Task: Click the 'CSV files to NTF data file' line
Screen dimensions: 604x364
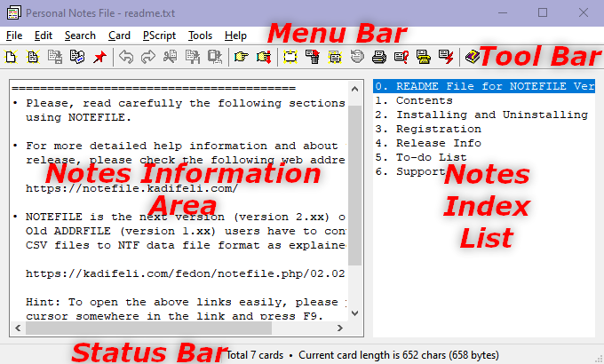Action: click(x=186, y=245)
